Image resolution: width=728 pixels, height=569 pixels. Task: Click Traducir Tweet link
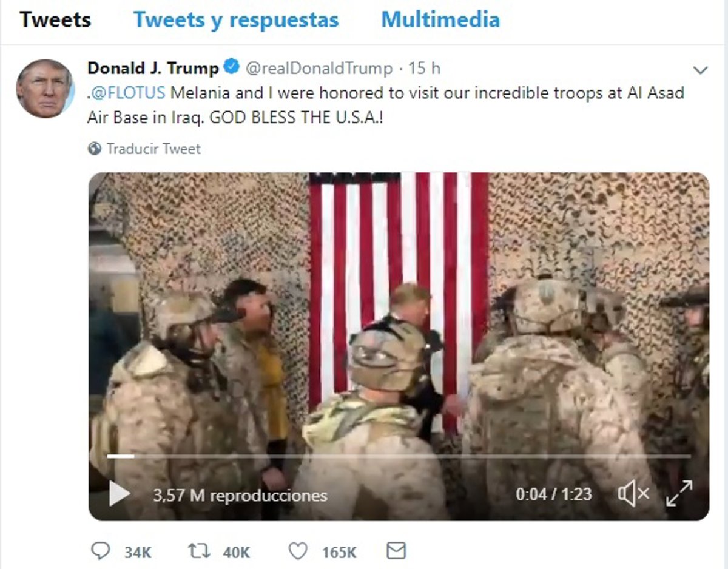click(x=153, y=149)
